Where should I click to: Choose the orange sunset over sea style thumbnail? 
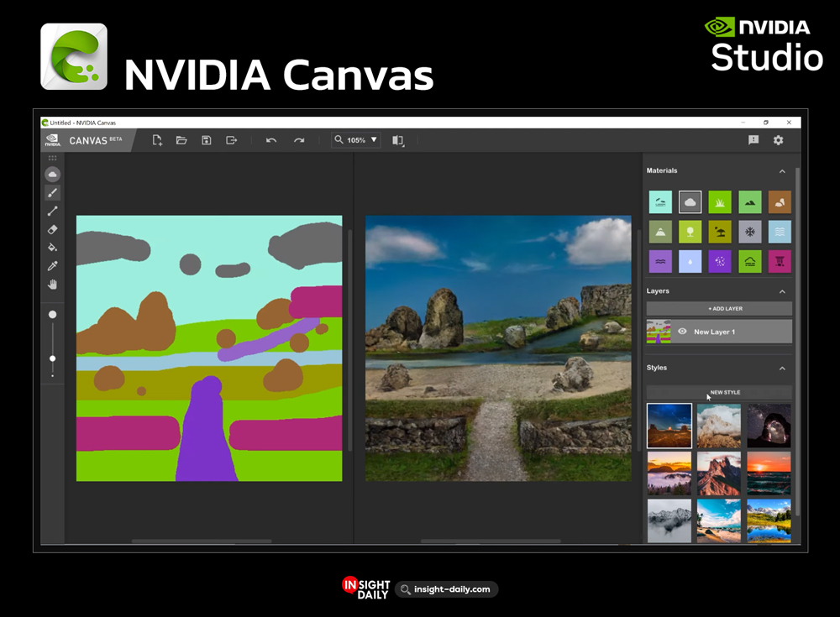pos(769,473)
